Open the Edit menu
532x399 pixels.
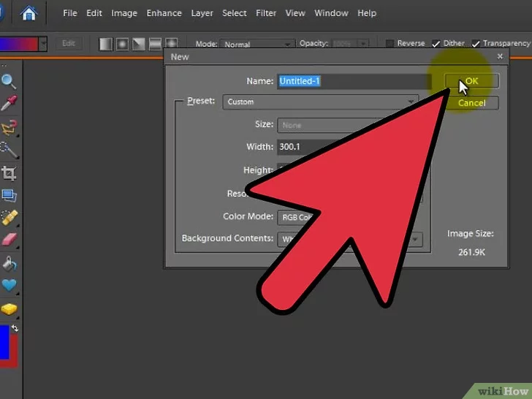pos(94,13)
